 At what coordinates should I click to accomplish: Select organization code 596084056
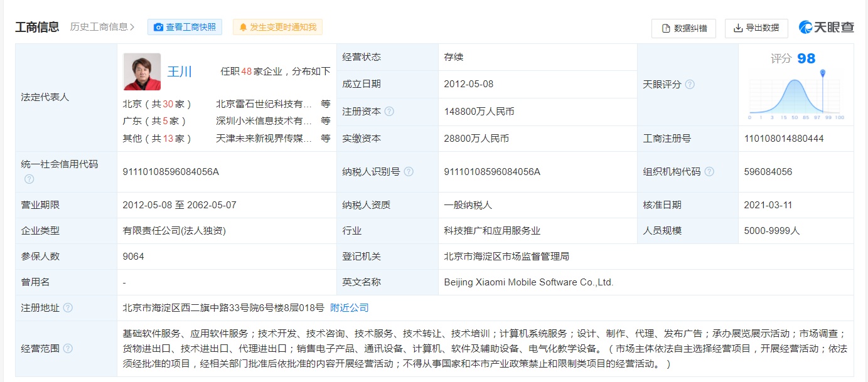768,172
